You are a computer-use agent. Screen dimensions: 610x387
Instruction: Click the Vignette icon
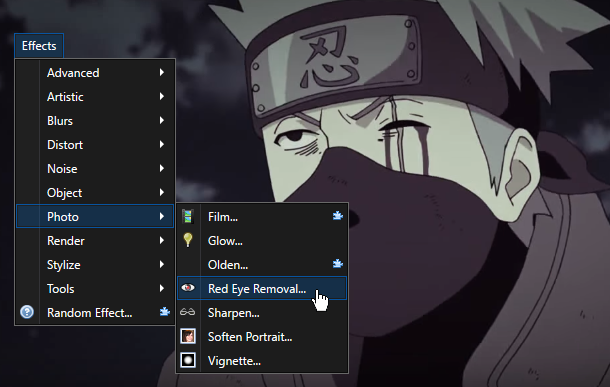coord(188,360)
